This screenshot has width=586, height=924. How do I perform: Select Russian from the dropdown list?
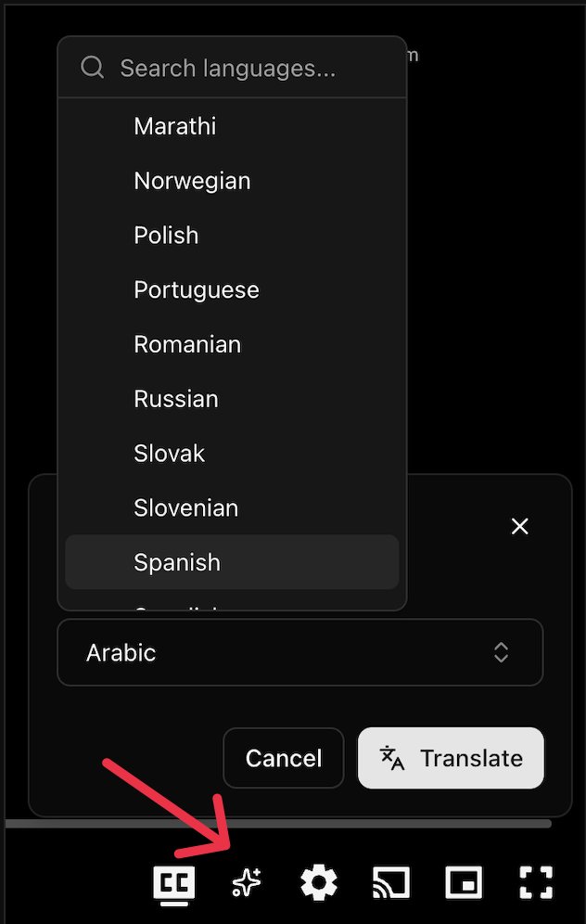pos(232,399)
